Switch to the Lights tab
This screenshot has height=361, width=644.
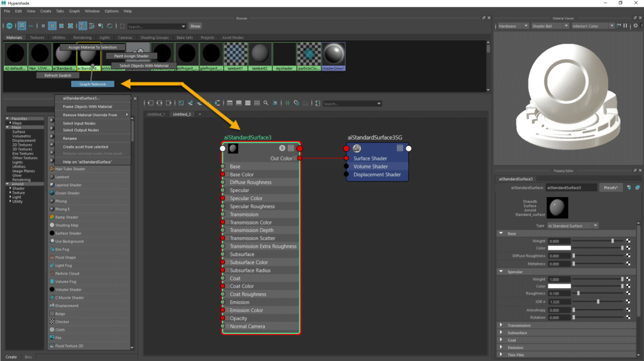click(x=105, y=37)
